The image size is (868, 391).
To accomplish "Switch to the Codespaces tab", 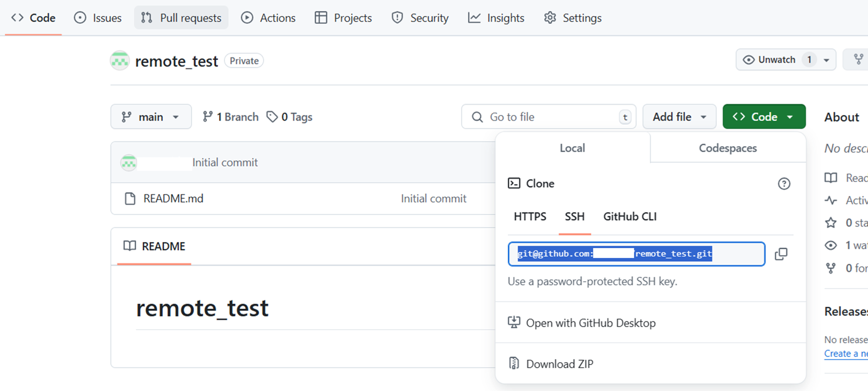I will pos(728,148).
